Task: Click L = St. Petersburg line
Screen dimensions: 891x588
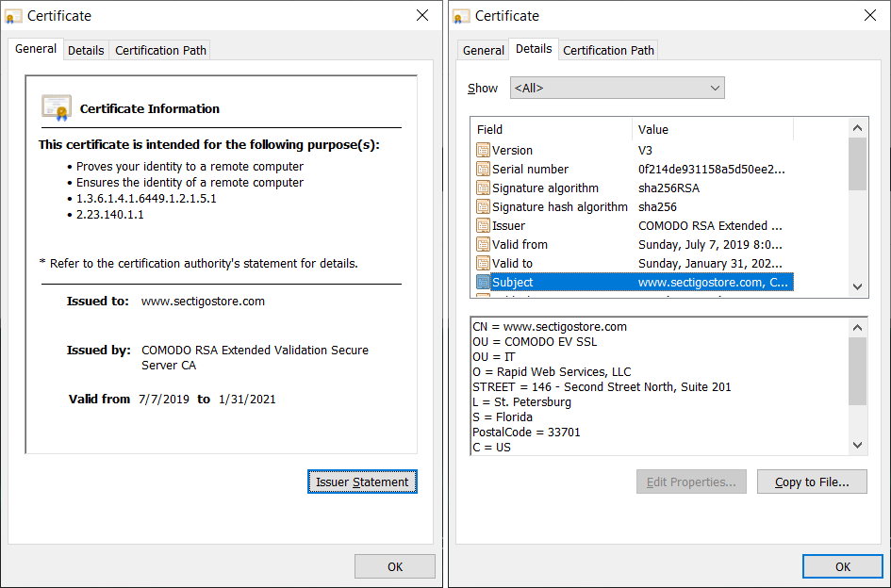Action: pos(521,401)
